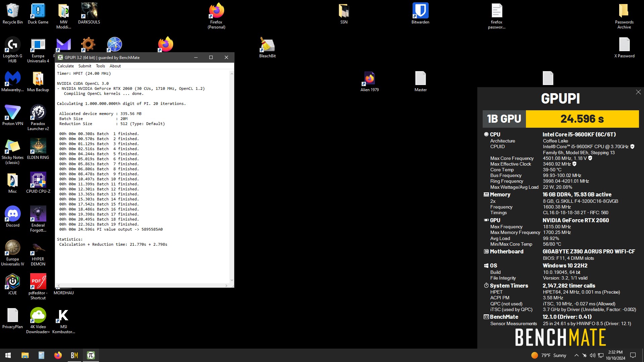The image size is (644, 362).
Task: Click the GPUPI vertical scrollbar down arrow
Action: click(231, 281)
